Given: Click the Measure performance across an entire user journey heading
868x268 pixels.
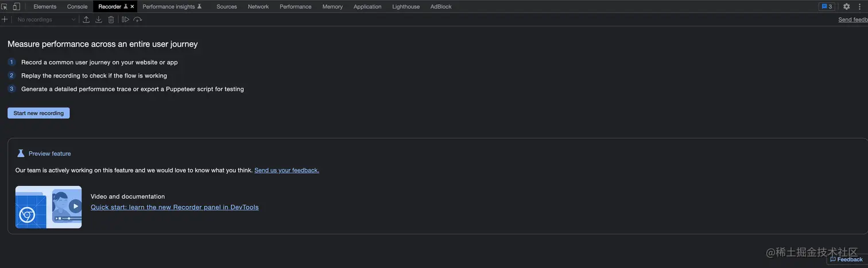Looking at the screenshot, I should [x=103, y=44].
